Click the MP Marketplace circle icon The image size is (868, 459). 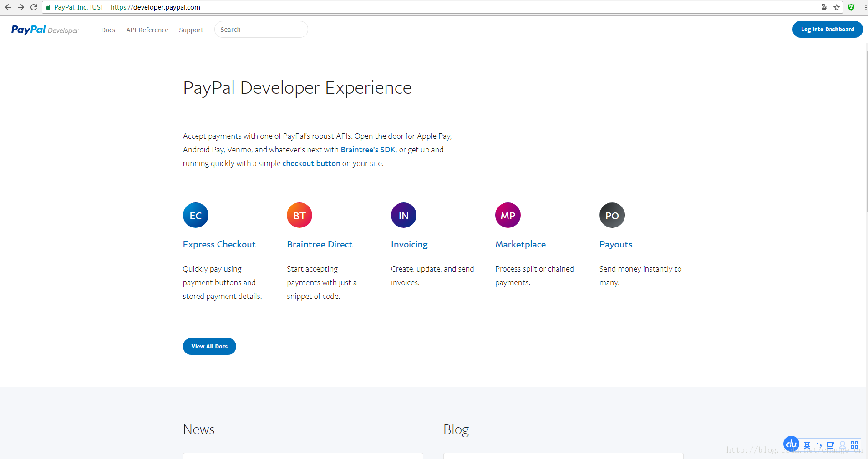point(508,215)
